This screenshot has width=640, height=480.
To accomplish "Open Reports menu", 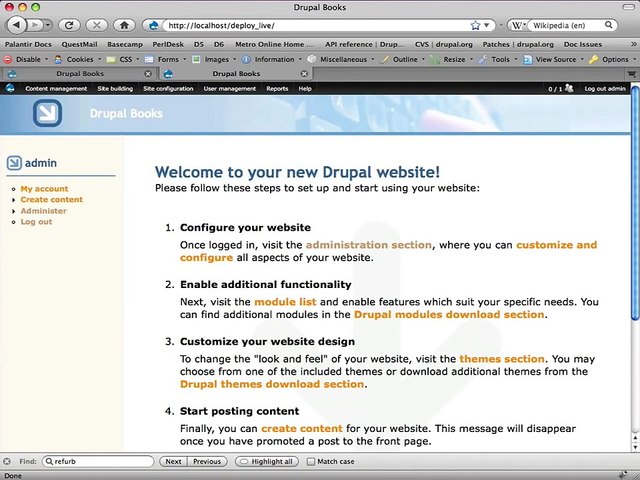I will point(277,89).
